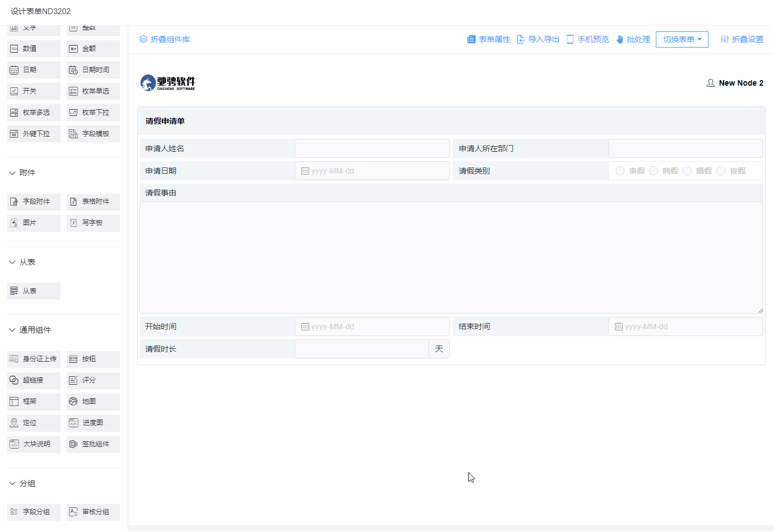The image size is (774, 532).
Task: Select the 病假 radio button
Action: coord(654,171)
